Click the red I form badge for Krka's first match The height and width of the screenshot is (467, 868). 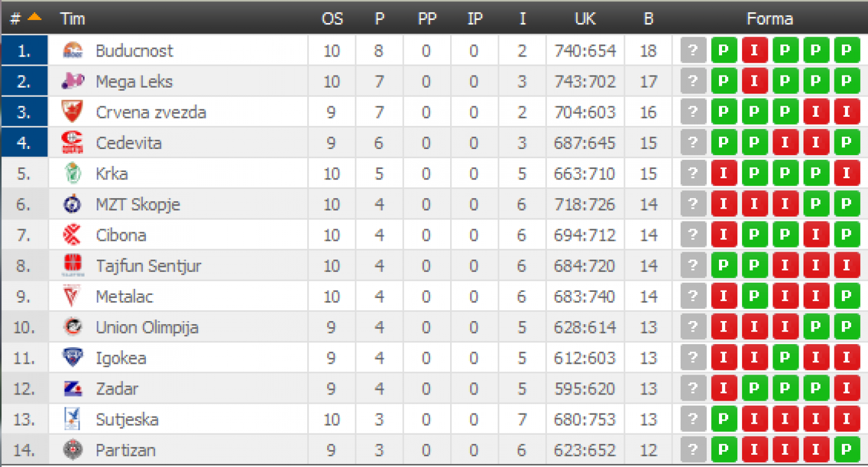[x=724, y=174]
